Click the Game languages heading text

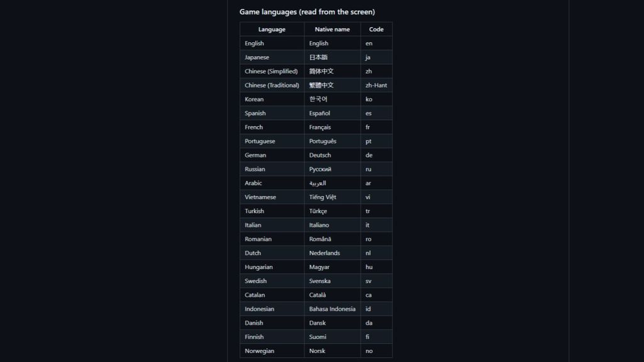tap(307, 12)
